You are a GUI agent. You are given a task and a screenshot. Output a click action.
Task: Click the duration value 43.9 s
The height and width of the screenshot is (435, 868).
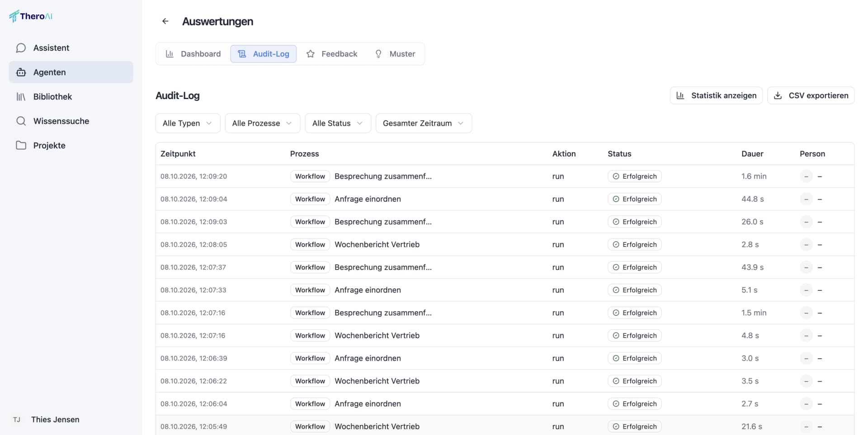[752, 267]
